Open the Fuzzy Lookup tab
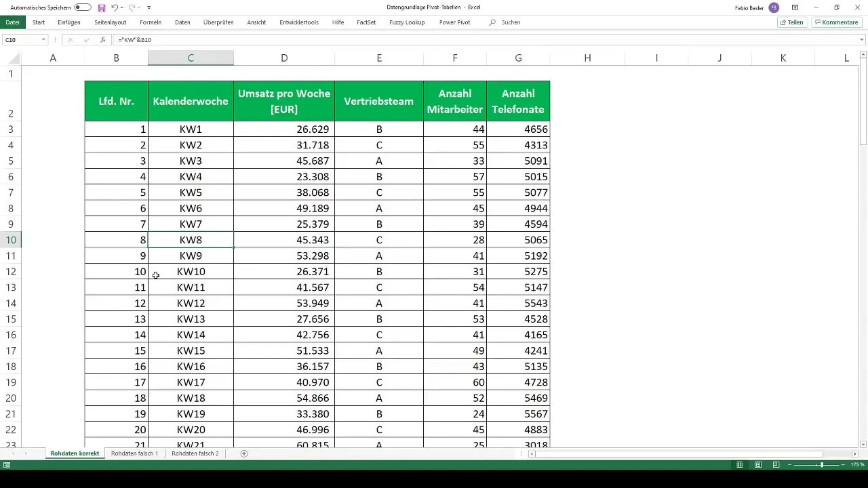This screenshot has height=488, width=868. (407, 22)
